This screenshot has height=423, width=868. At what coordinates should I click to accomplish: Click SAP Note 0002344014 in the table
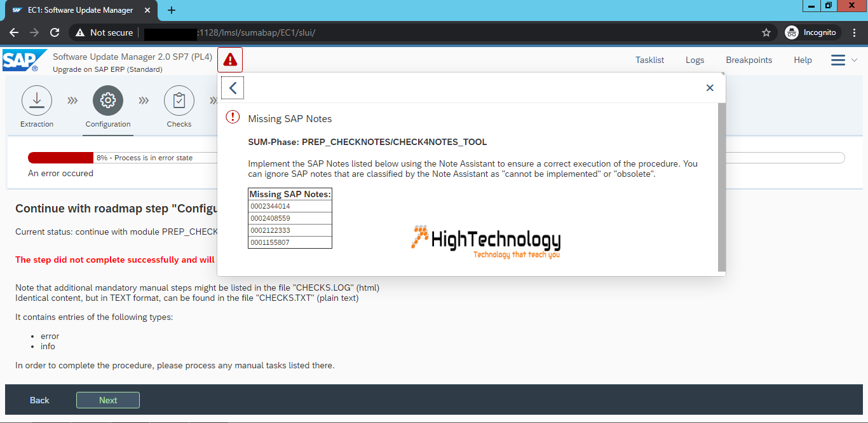pos(290,206)
